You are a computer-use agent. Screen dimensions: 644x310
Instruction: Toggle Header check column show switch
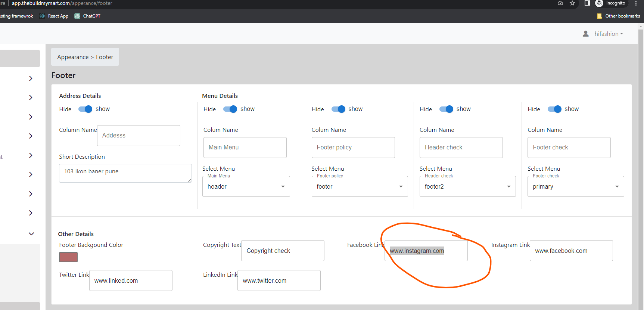click(446, 109)
